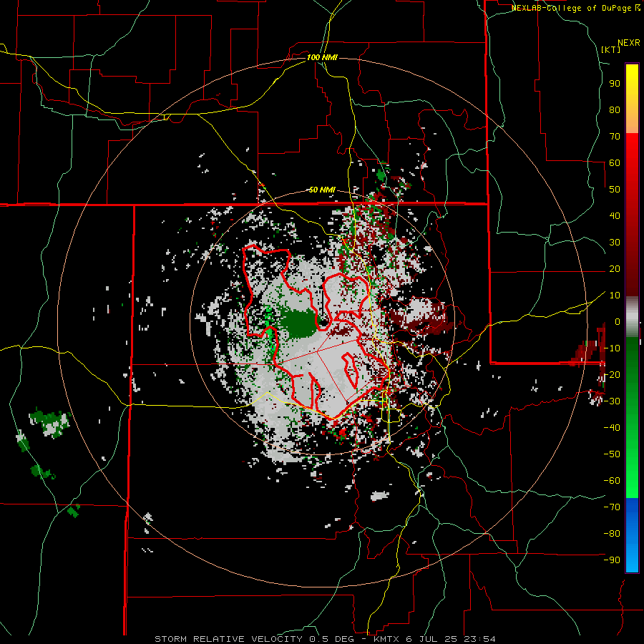Select the positive 70 scale value
Image resolution: width=644 pixels, height=644 pixels.
coord(615,137)
